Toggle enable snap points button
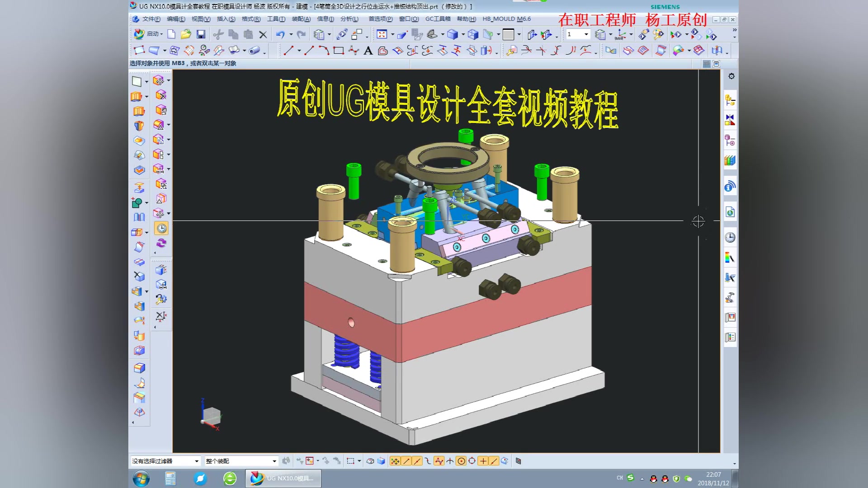 pyautogui.click(x=395, y=461)
